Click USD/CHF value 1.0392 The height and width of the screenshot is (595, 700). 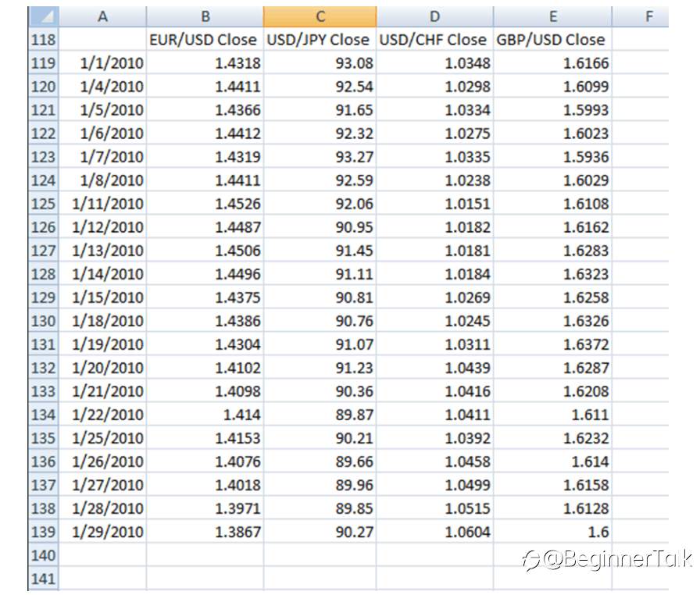click(x=435, y=438)
